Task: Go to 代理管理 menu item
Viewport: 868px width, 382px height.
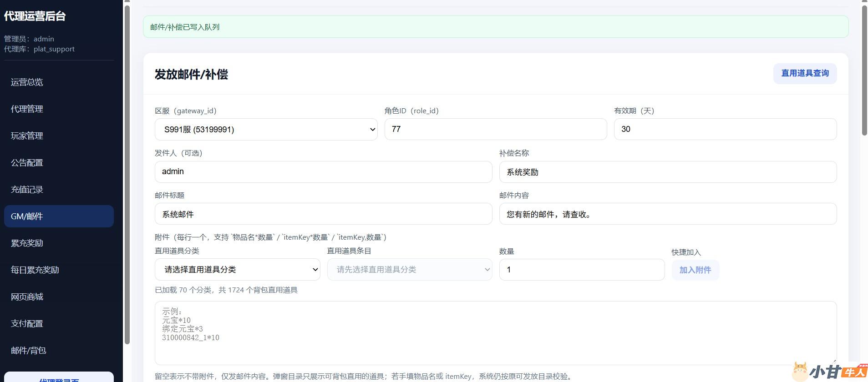Action: [x=27, y=109]
